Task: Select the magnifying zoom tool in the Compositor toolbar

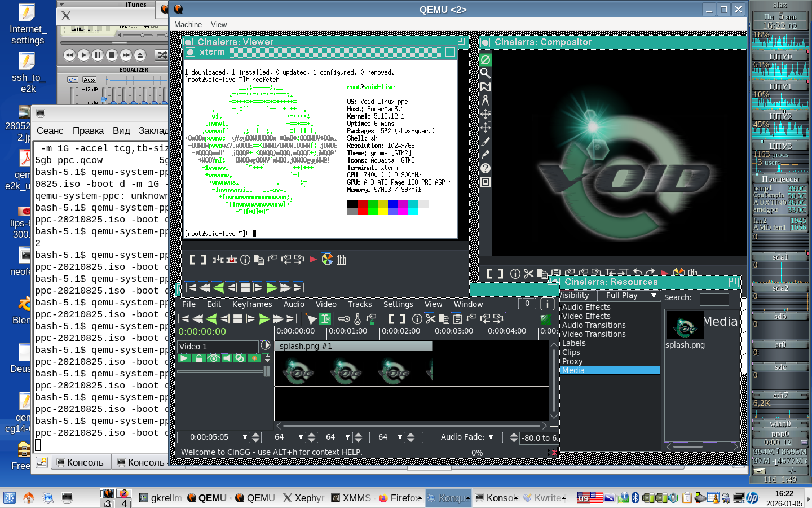Action: pyautogui.click(x=486, y=73)
